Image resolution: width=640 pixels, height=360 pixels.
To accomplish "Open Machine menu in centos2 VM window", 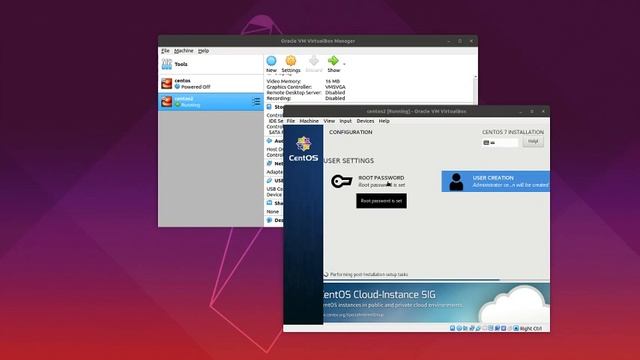I will tap(309, 121).
